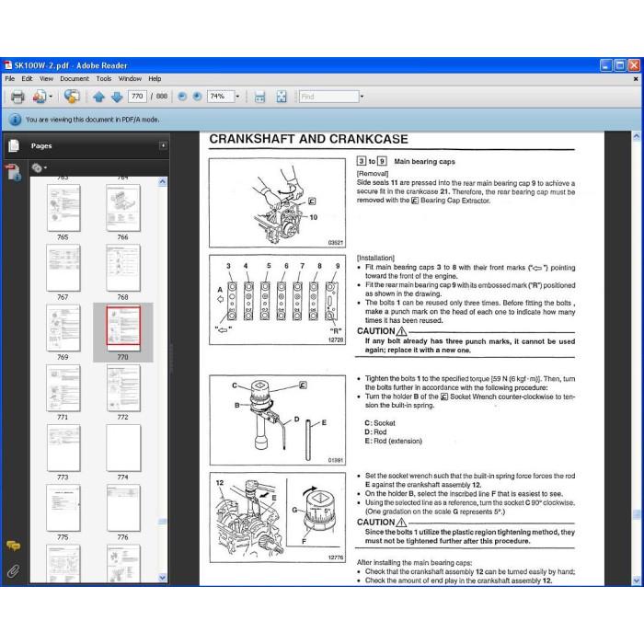Click the socket wrench diagram 01991

(x=277, y=420)
